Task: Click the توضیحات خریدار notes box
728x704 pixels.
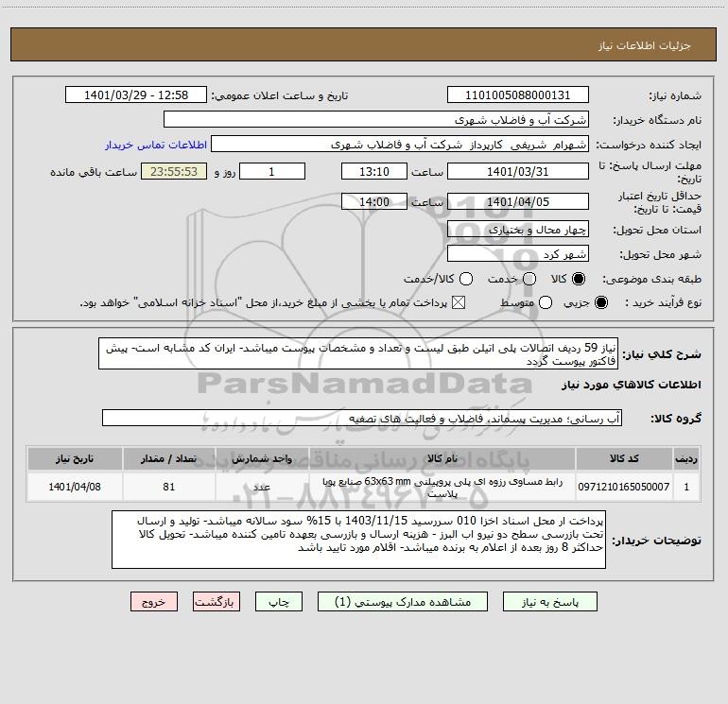Action: pos(358,540)
